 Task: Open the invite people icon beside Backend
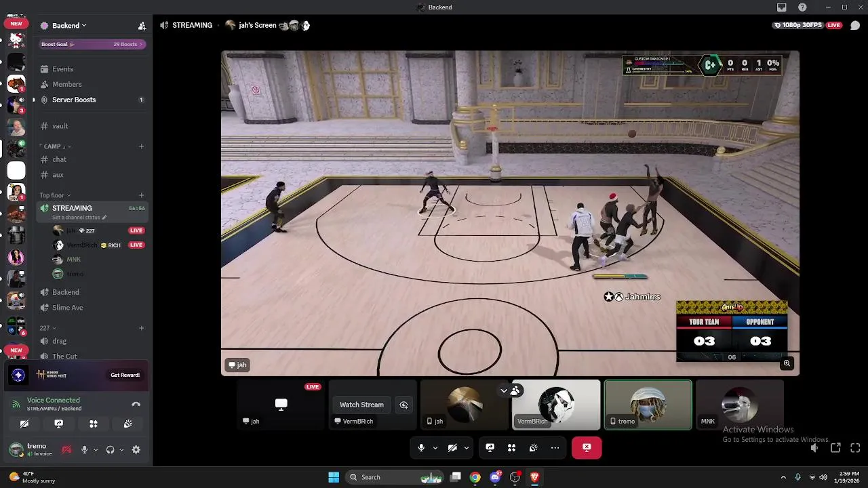[142, 26]
